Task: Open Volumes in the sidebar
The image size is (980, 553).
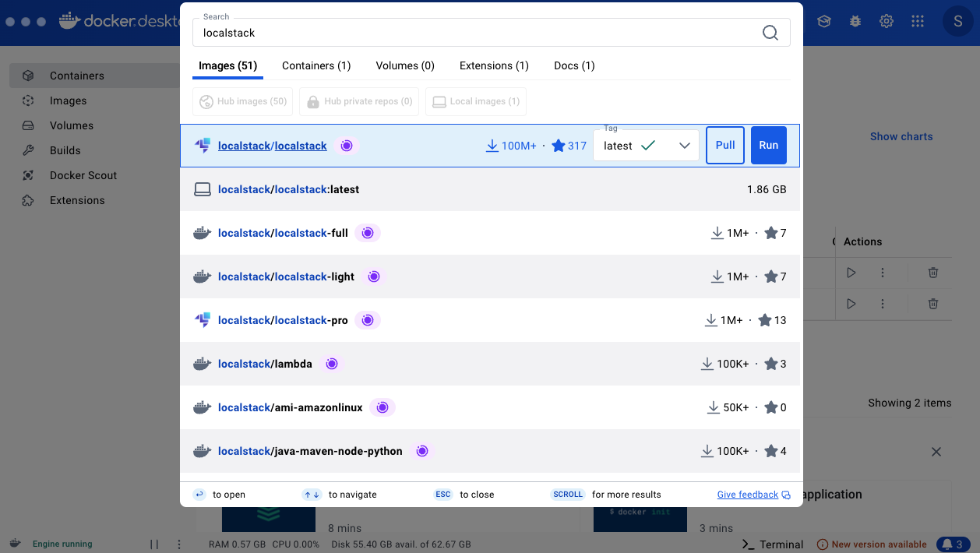Action: pyautogui.click(x=94, y=125)
